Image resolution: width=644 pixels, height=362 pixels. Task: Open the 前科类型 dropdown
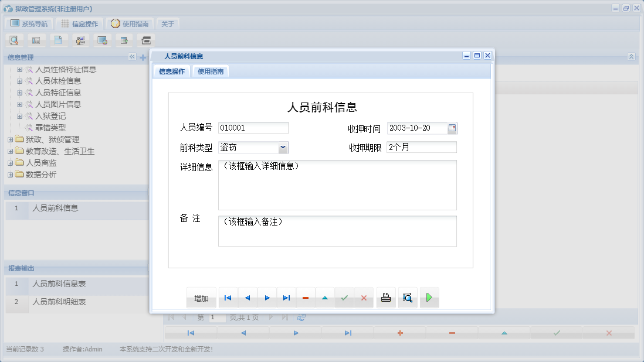tap(283, 147)
